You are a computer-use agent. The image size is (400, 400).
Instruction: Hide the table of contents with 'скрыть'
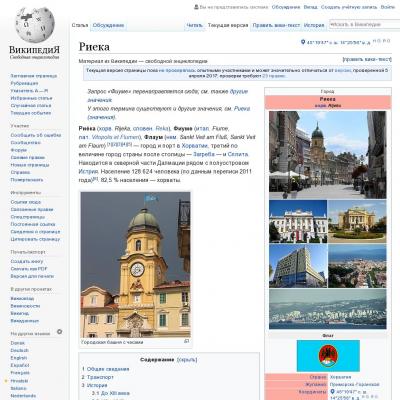187,360
